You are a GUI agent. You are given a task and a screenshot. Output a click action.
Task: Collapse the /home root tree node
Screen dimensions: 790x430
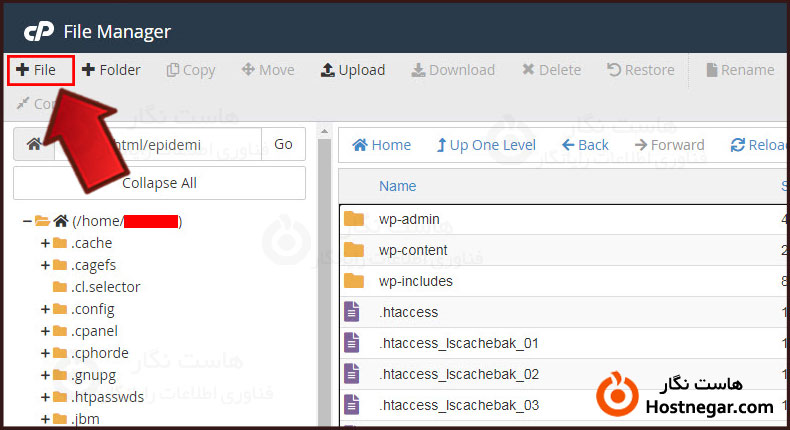(27, 221)
